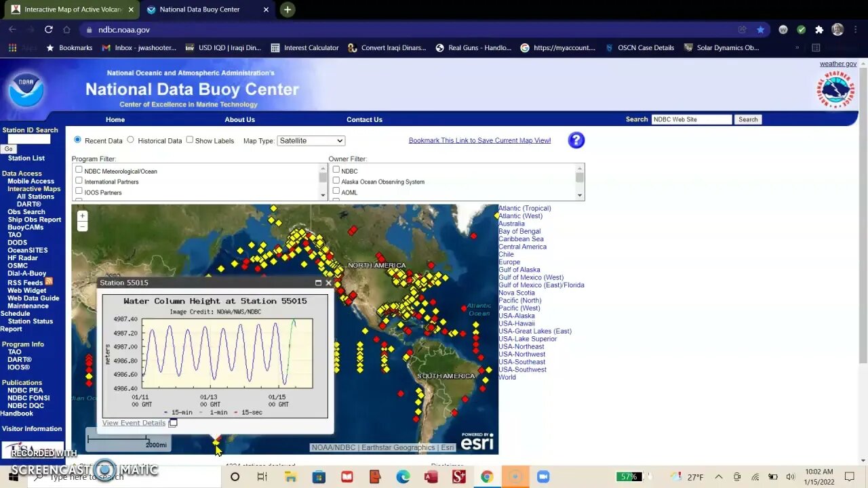Show hidden system tray icons chevron
Image resolution: width=868 pixels, height=488 pixels.
(x=719, y=477)
